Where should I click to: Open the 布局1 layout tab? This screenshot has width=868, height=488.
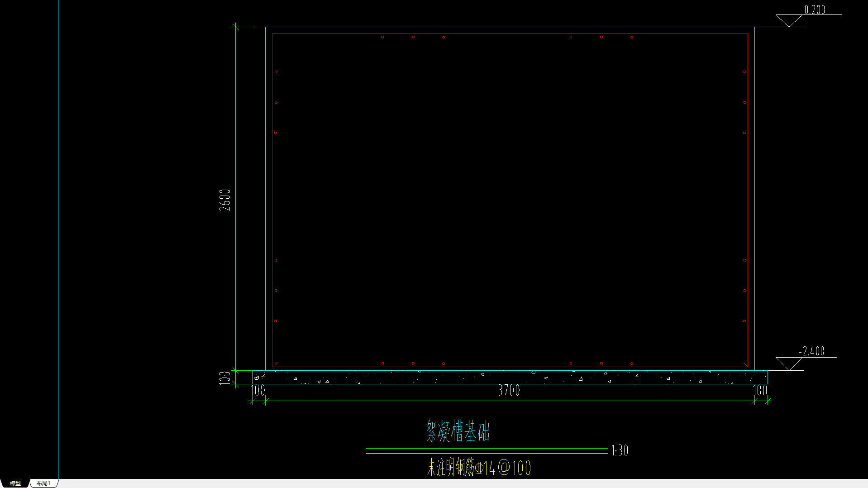(x=44, y=483)
